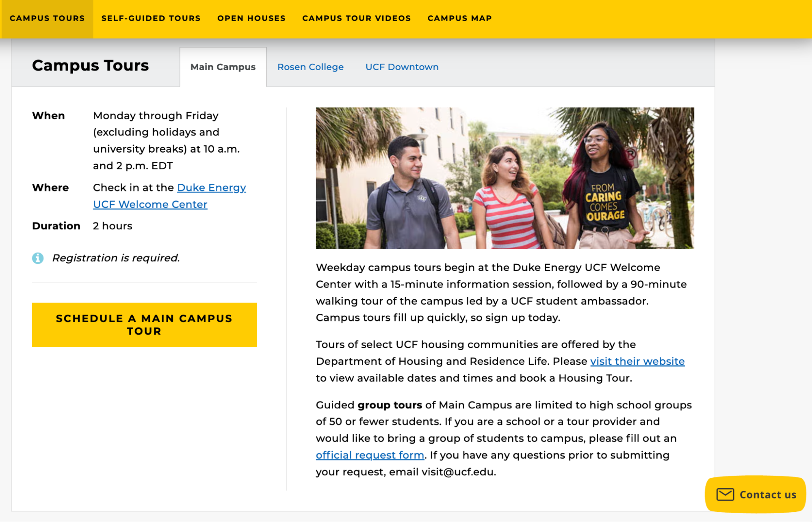812x522 pixels.
Task: Switch to the UCF Downtown tab
Action: point(402,67)
